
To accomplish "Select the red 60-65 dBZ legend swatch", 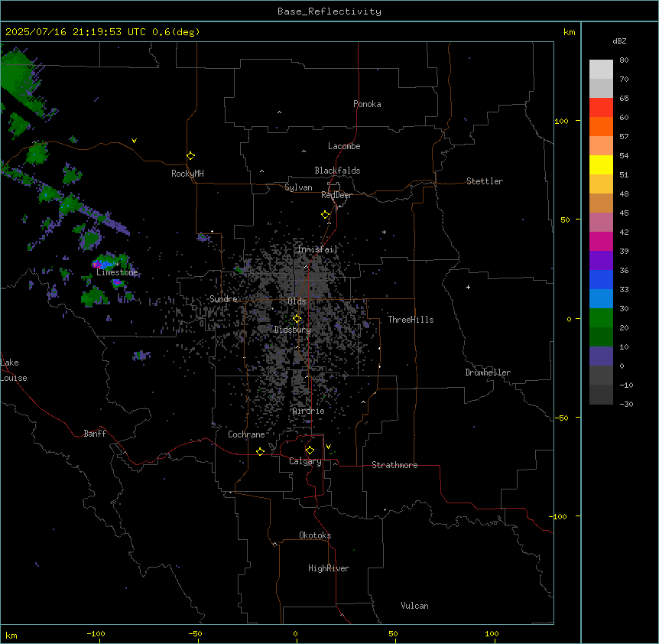I will coord(601,108).
